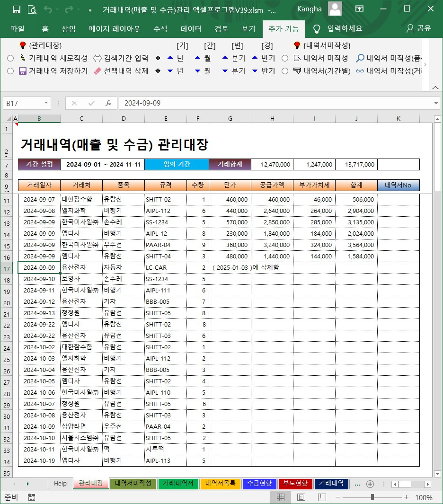Viewport: 443px width, 504px height.
Task: Switch to the 부도현황 sheet tab
Action: pos(295,484)
